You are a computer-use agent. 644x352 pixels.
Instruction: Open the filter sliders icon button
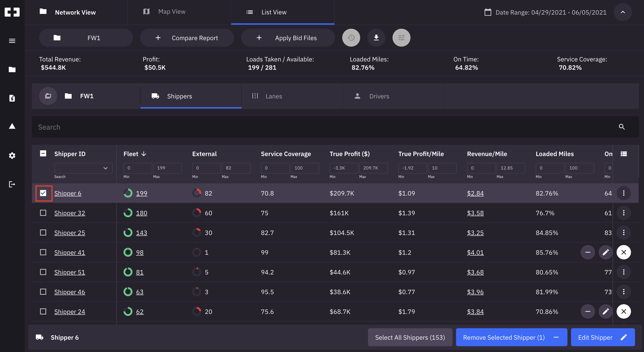(x=401, y=38)
